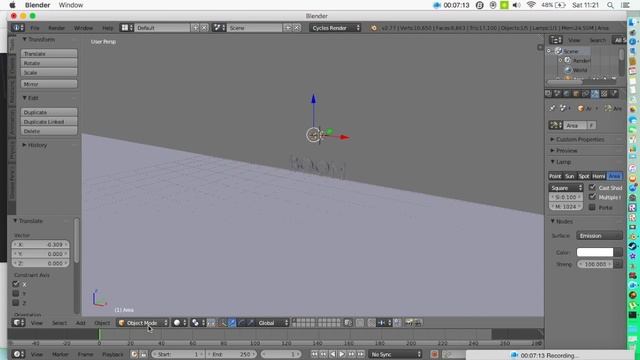
Task: Click the Delete button
Action: [49, 131]
